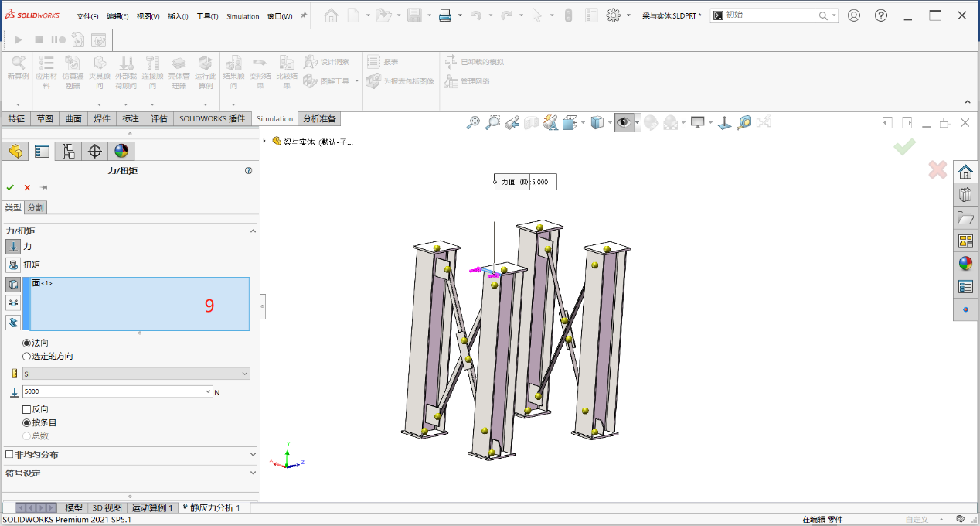Screen dimensions: 980x526
Task: Enable the 反向 checkbox
Action: tap(27, 409)
